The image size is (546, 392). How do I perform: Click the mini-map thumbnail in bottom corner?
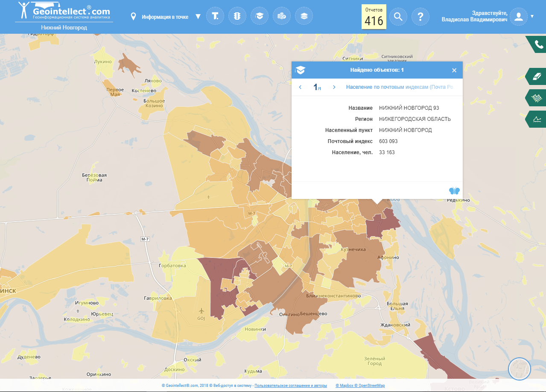[519, 369]
